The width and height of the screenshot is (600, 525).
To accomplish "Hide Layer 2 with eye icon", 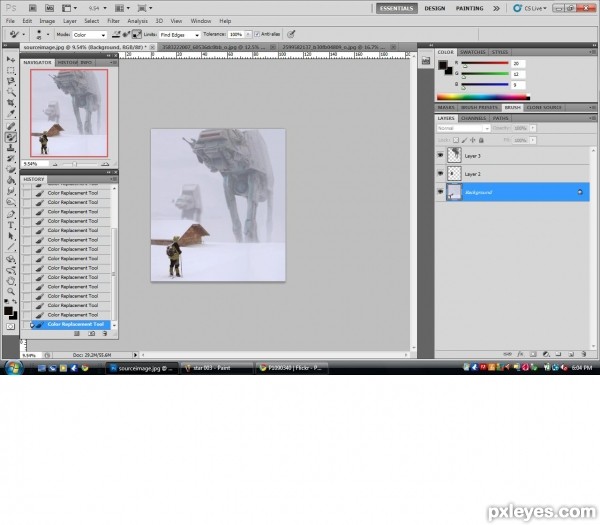I will point(440,173).
